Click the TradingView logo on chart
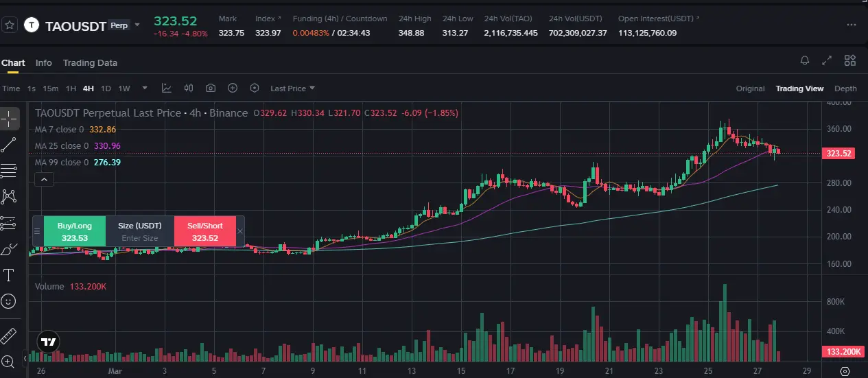Image resolution: width=868 pixels, height=378 pixels. pyautogui.click(x=48, y=341)
